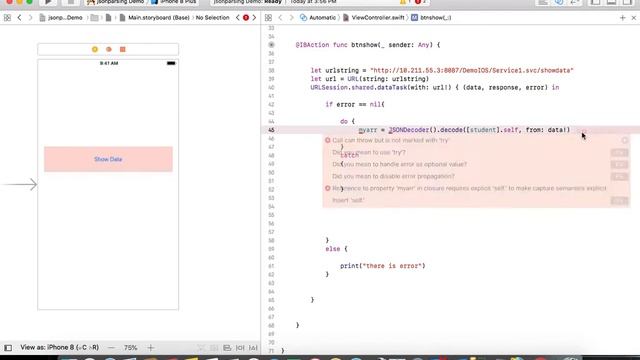
Task: Apply Fix for disable error propagation
Action: pyautogui.click(x=619, y=176)
